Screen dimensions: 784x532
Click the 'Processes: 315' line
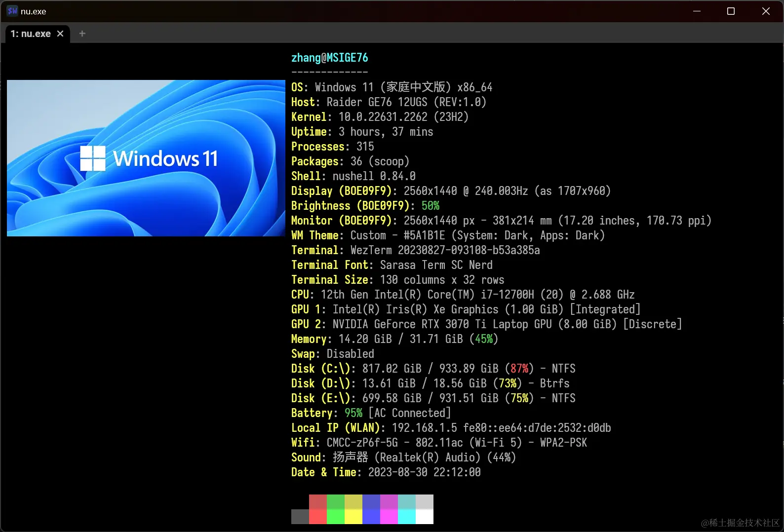click(x=333, y=147)
